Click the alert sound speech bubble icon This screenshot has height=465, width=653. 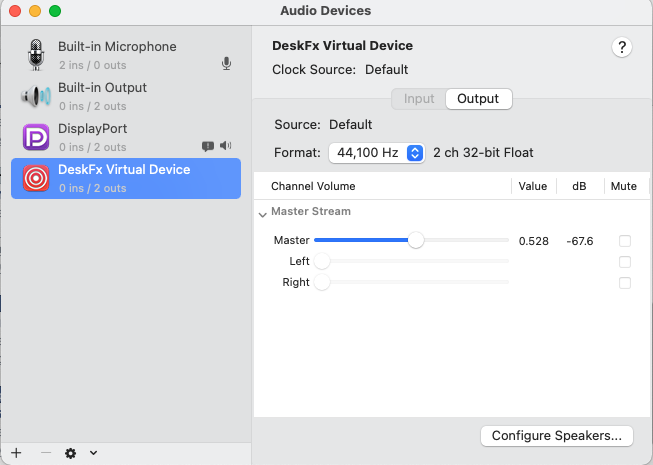pyautogui.click(x=208, y=146)
